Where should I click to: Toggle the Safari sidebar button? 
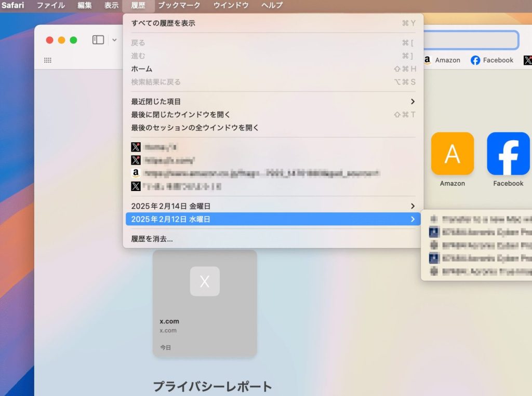coord(98,40)
